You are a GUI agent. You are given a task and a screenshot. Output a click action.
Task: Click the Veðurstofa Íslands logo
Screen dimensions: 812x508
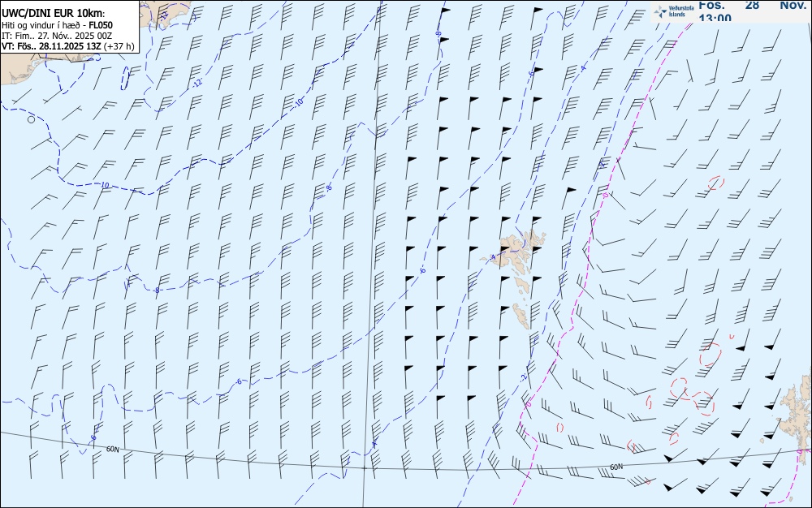point(673,11)
